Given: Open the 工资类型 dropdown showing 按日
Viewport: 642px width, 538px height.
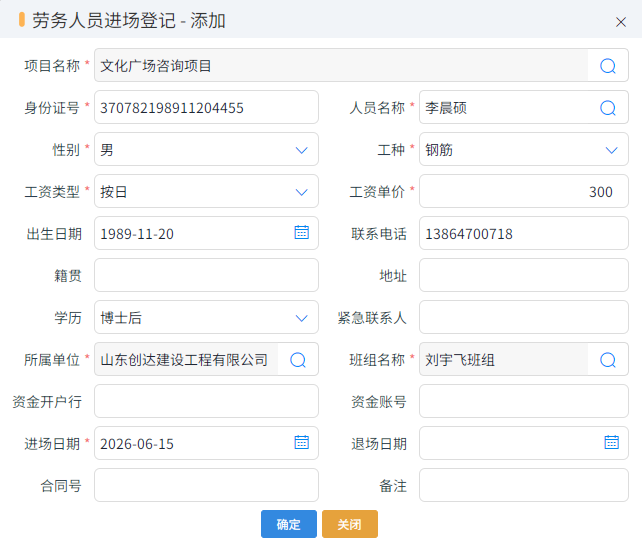Looking at the screenshot, I should (206, 192).
